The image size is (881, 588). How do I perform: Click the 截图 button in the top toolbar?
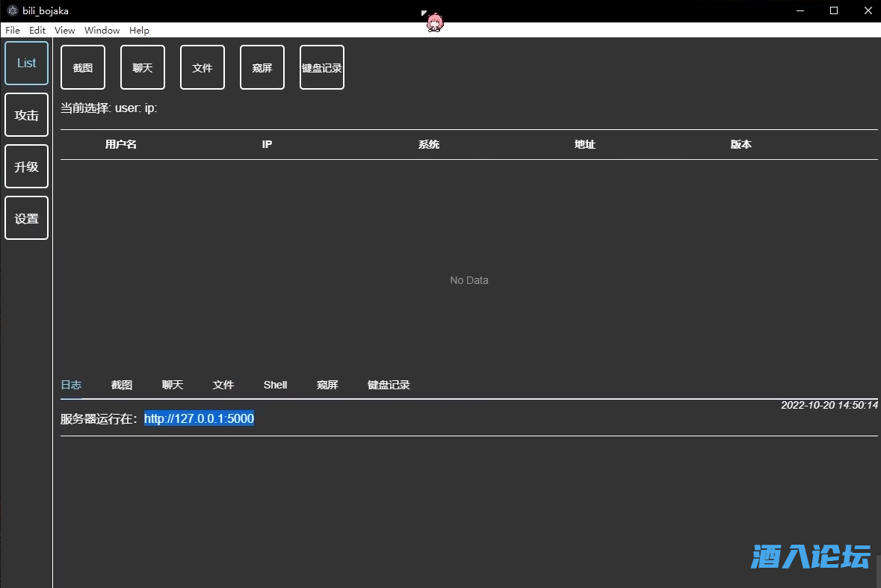tap(83, 67)
